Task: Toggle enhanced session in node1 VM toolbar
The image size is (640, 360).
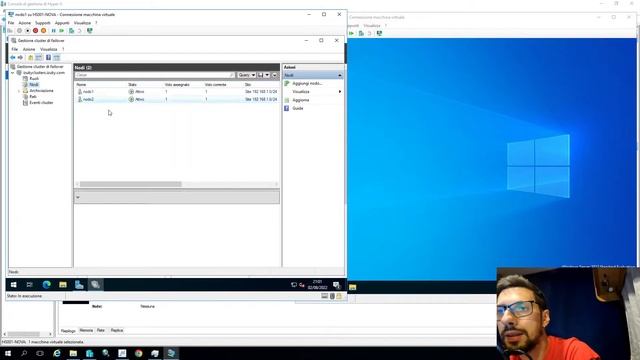Action: click(x=90, y=31)
